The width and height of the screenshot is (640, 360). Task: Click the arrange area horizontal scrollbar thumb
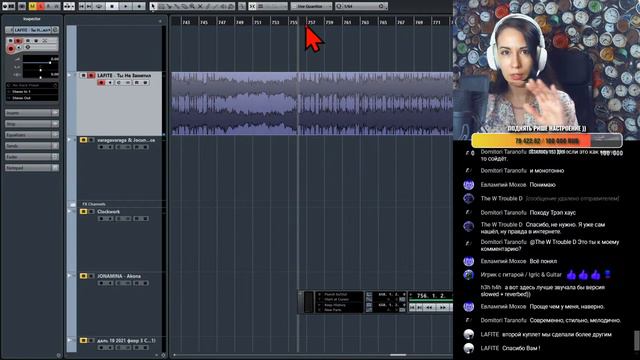(398, 355)
